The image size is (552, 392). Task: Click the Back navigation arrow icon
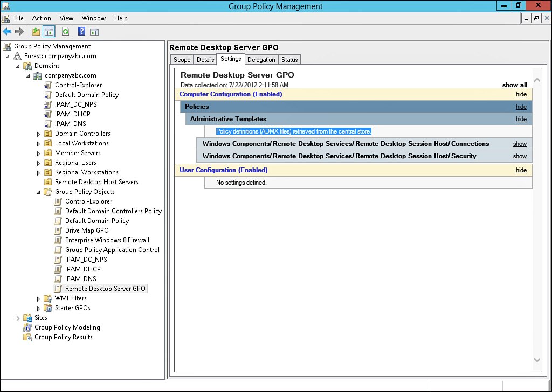[6, 31]
